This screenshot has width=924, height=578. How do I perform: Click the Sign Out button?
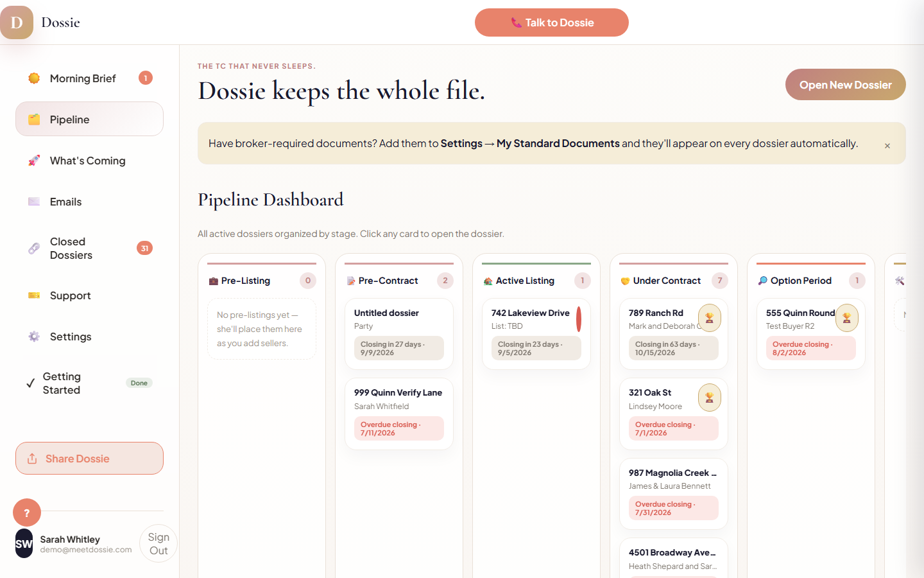click(x=158, y=543)
